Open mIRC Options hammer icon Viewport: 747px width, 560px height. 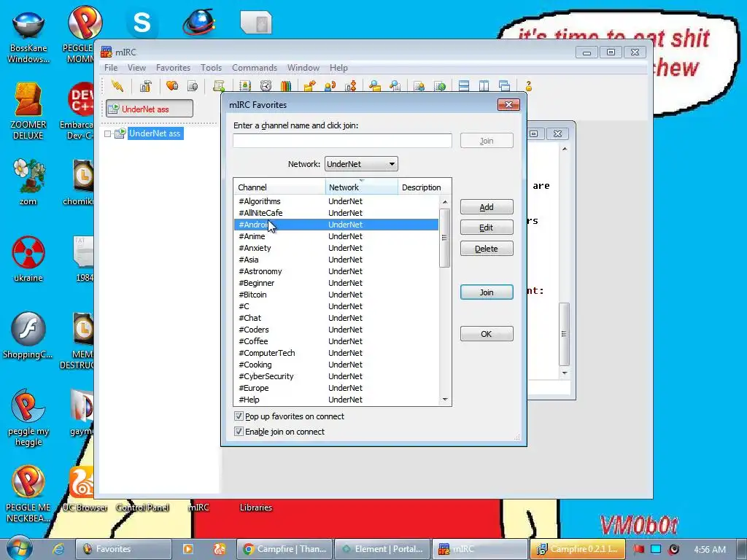click(x=146, y=86)
